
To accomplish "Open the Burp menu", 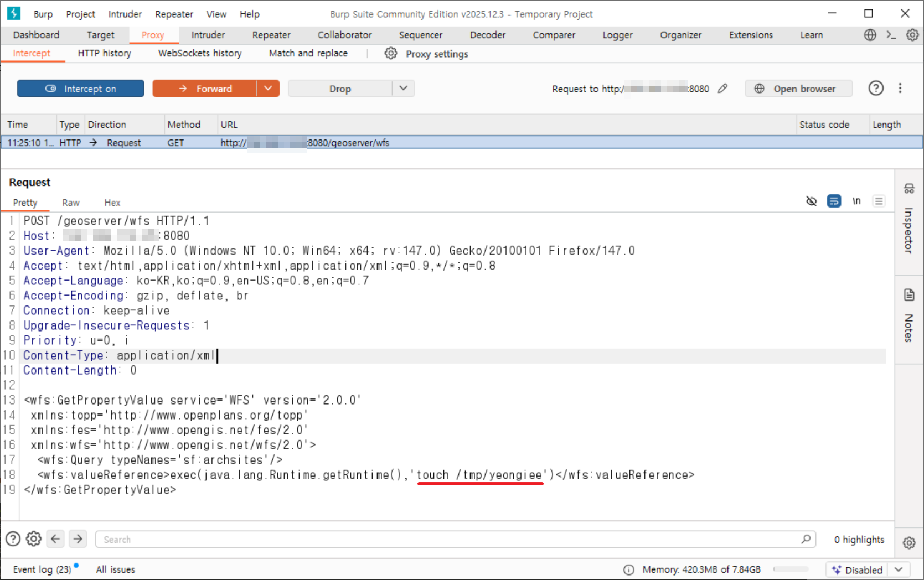I will 43,14.
